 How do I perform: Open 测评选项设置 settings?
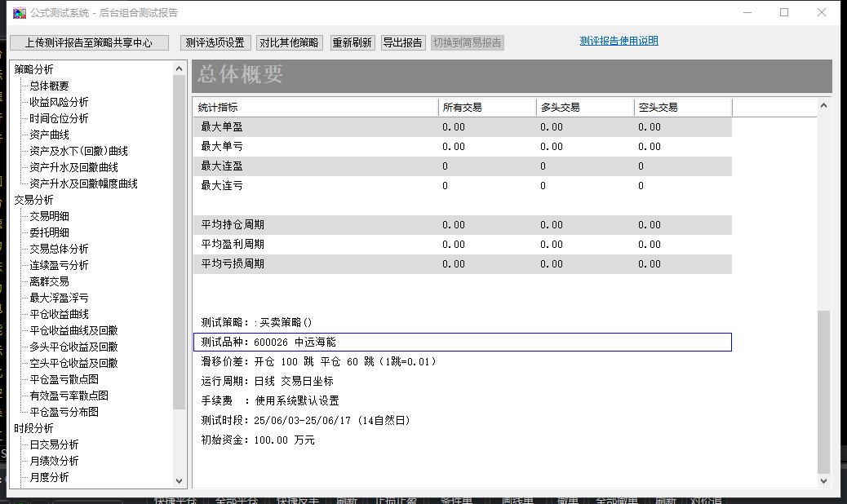215,42
